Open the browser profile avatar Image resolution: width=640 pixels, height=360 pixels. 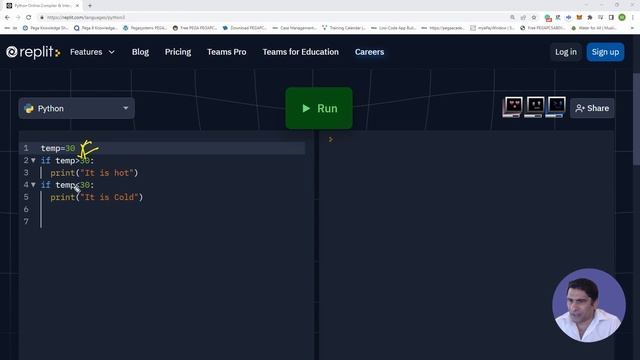coord(622,18)
